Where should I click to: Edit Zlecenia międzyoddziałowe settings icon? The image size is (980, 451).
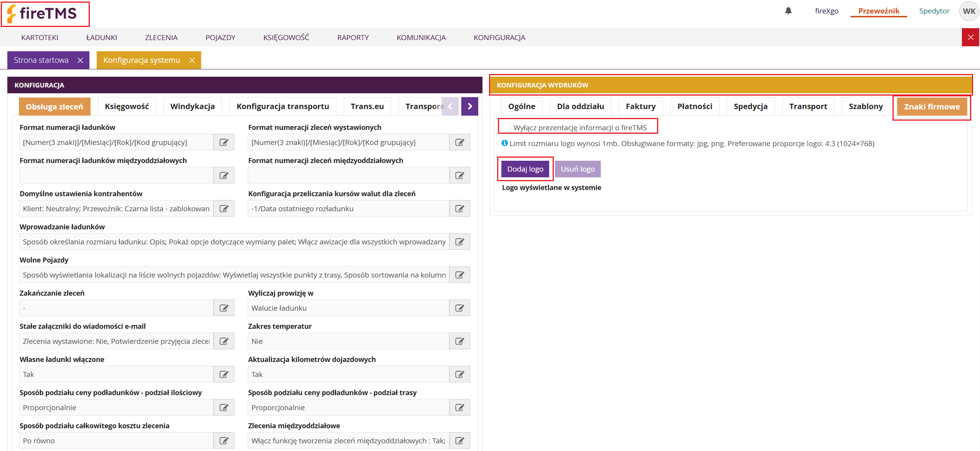(x=460, y=441)
